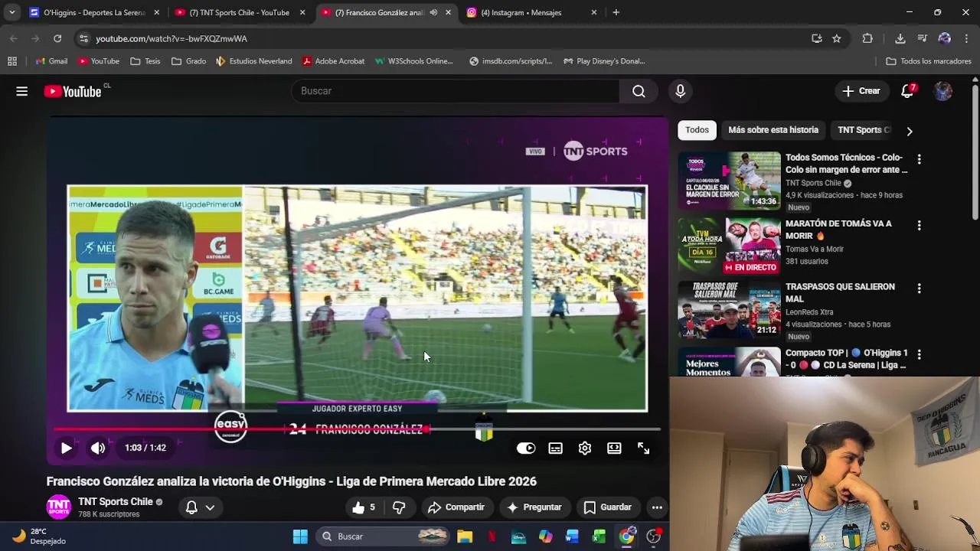Open the apps grid in bookmarks bar
Viewport: 980px width, 551px height.
[x=12, y=61]
